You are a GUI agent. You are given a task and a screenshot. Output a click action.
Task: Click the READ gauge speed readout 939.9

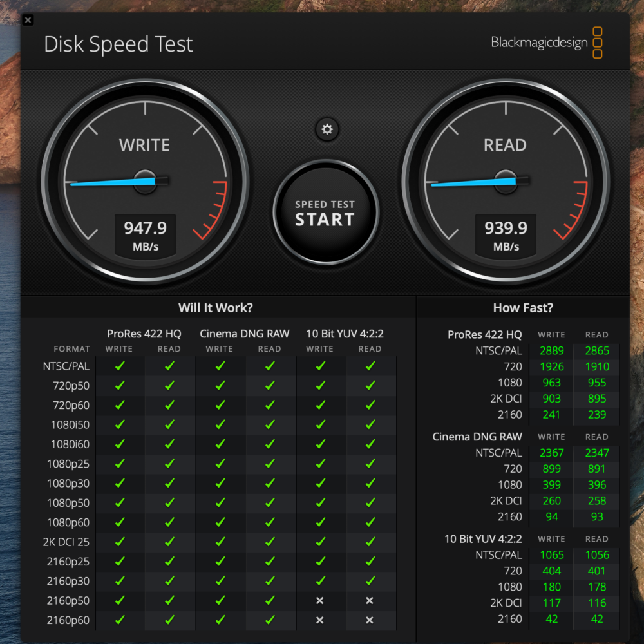coord(506,228)
